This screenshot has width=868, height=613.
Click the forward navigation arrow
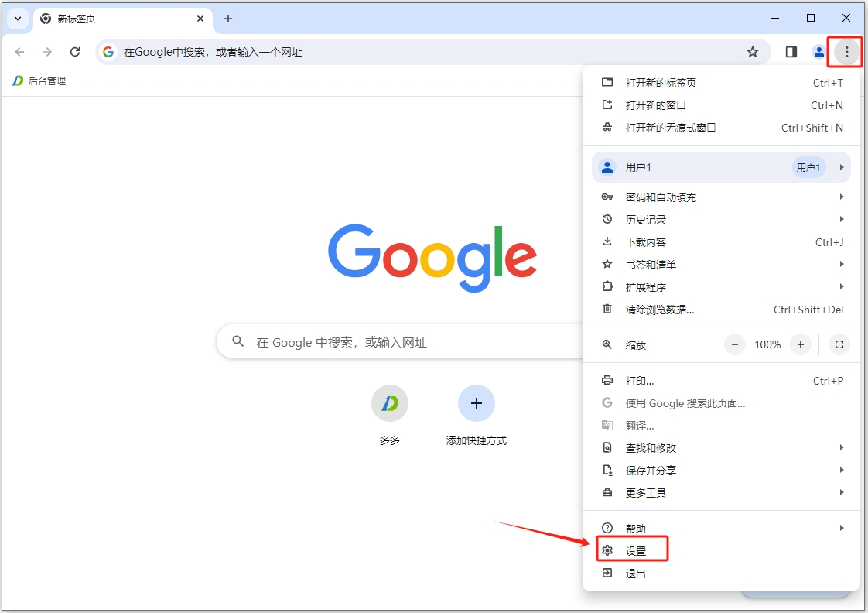click(47, 52)
